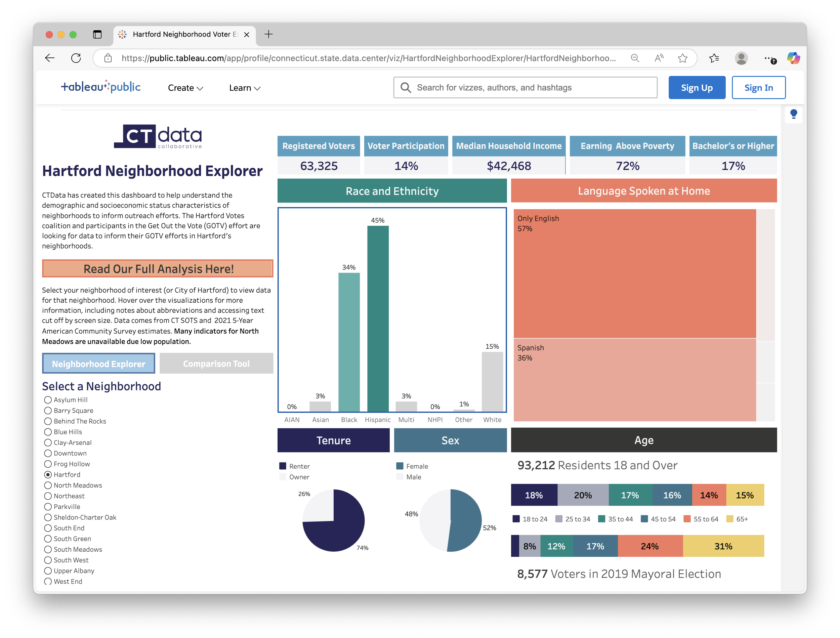The width and height of the screenshot is (840, 638).
Task: Click the Sign Up button
Action: (697, 88)
